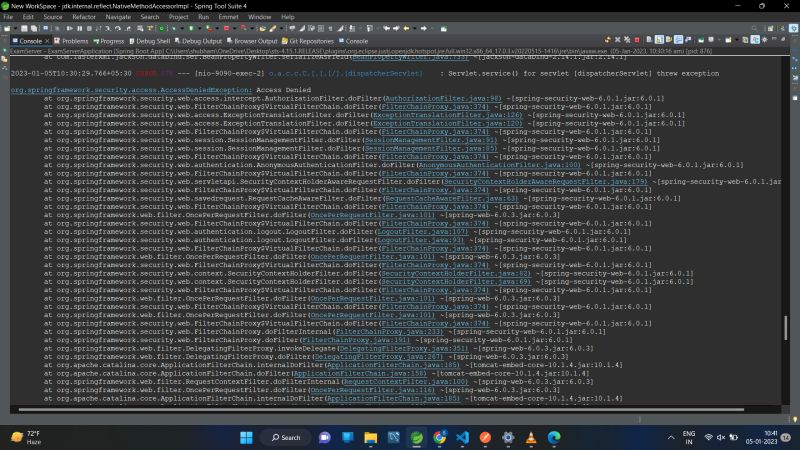The height and width of the screenshot is (450, 800).
Task: Minimize the Console view panel
Action: [x=774, y=39]
